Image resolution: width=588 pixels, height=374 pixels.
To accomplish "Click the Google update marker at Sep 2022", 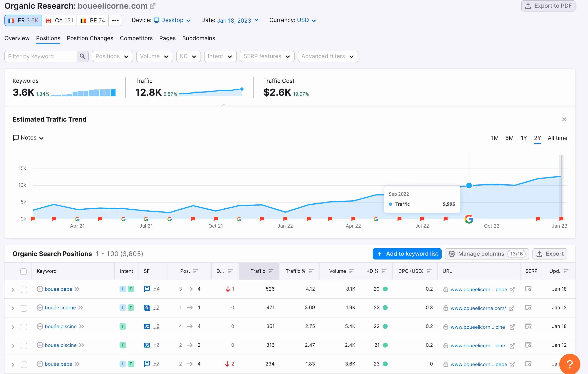I will click(469, 219).
